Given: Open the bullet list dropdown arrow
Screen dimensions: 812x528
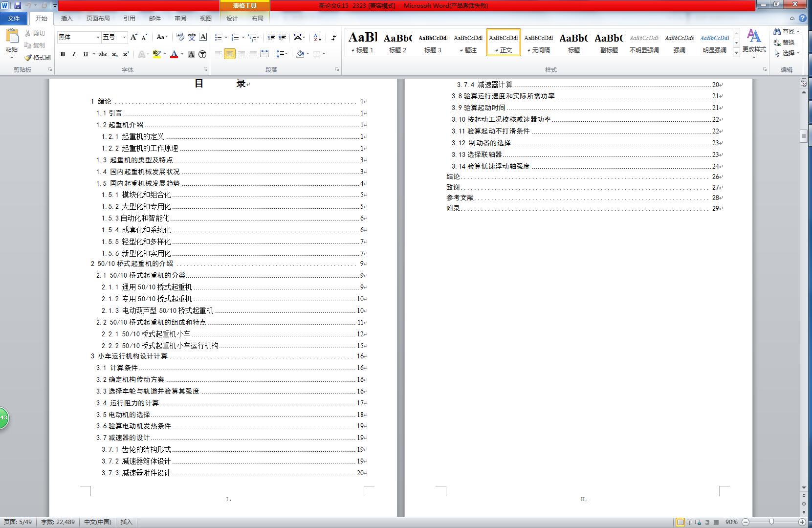Looking at the screenshot, I should [226, 37].
